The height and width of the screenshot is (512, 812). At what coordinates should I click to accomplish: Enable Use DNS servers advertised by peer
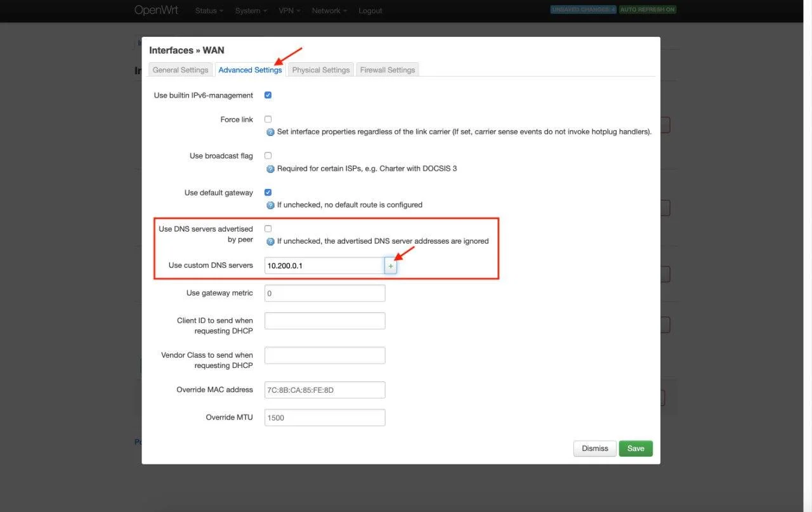click(x=268, y=229)
